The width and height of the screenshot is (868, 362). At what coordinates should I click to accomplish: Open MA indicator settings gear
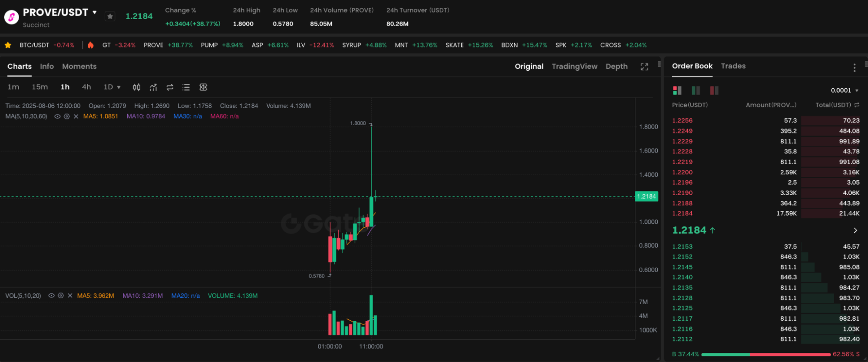pyautogui.click(x=67, y=116)
